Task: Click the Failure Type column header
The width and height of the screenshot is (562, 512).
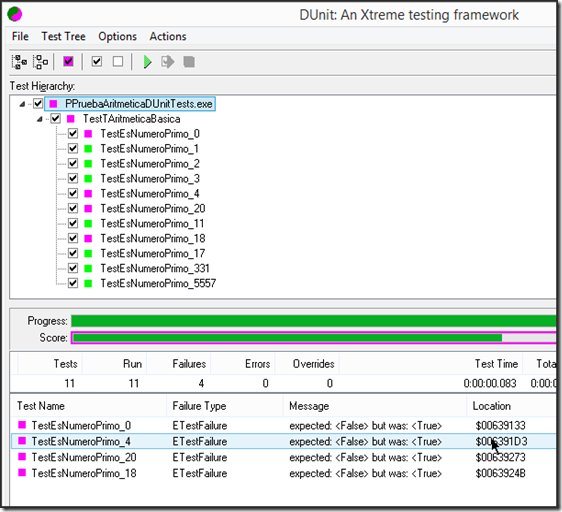Action: 225,406
